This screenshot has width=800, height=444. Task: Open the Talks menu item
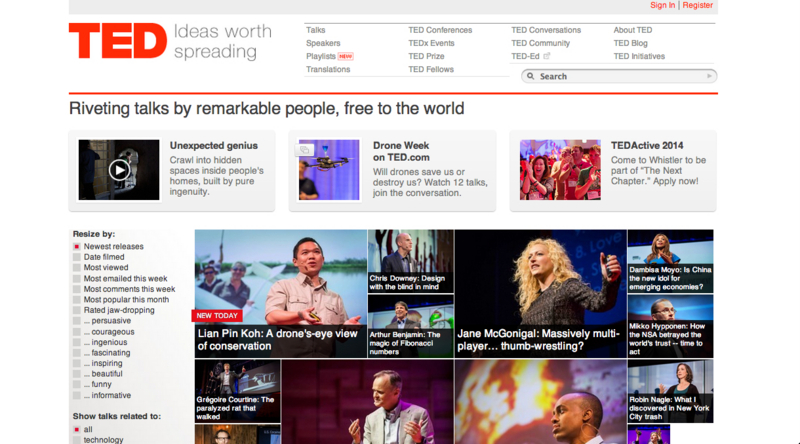315,30
